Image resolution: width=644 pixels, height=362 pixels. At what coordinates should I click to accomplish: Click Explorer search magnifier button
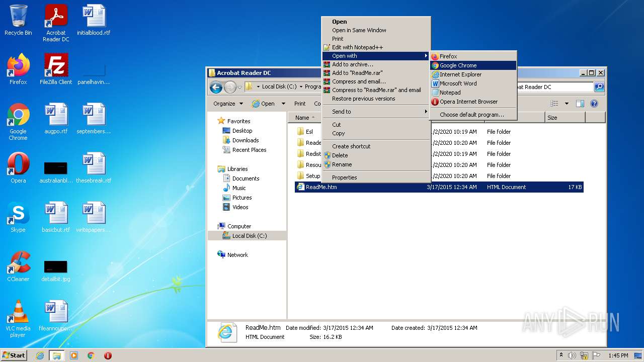click(x=599, y=87)
